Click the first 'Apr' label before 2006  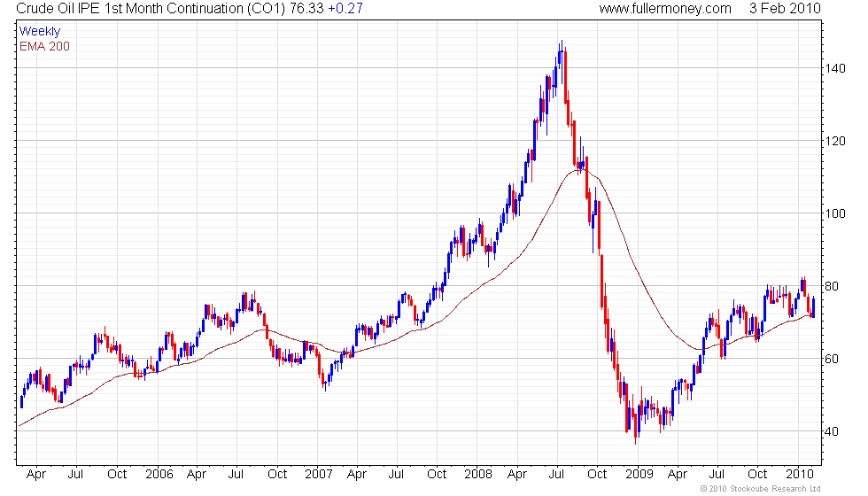click(x=36, y=475)
